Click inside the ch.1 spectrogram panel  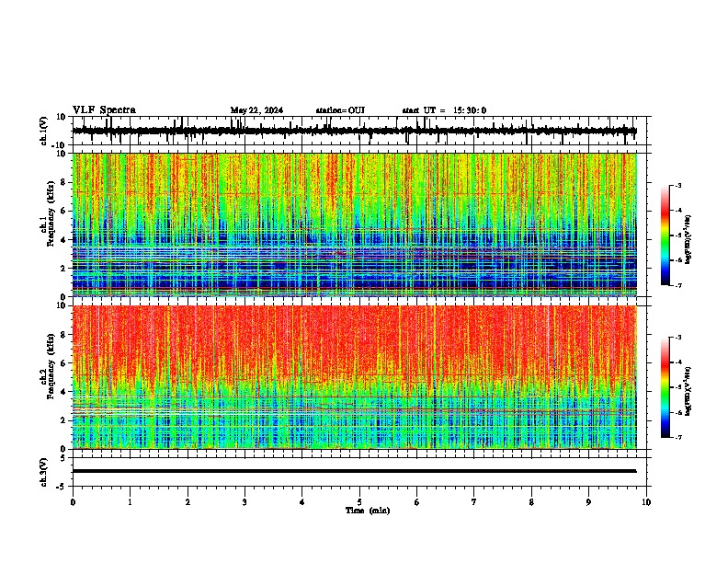[x=354, y=224]
